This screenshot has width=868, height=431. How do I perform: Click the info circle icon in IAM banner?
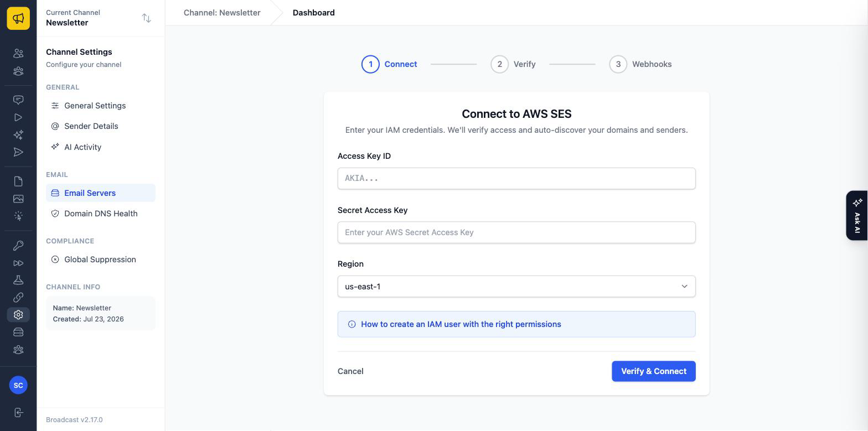[352, 324]
